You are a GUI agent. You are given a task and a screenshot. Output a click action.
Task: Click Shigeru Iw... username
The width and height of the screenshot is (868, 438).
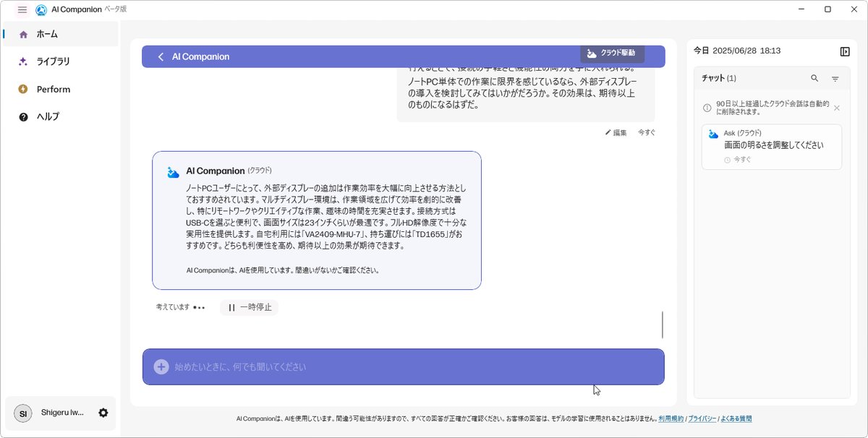tap(62, 413)
